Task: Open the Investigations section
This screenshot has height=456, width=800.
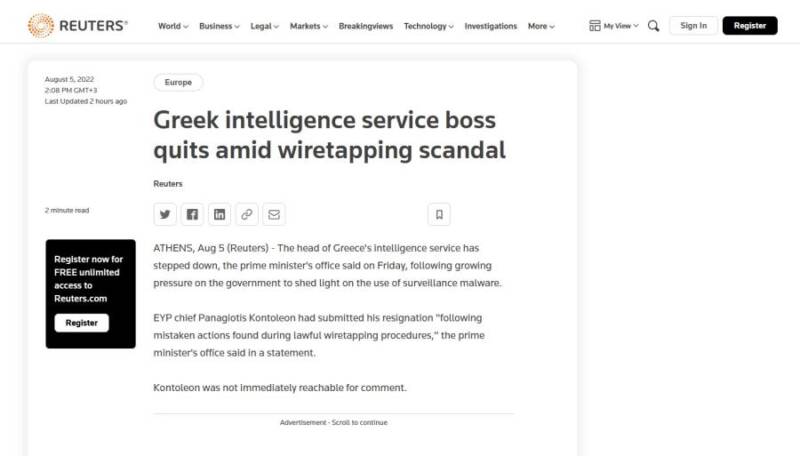Action: pos(491,26)
